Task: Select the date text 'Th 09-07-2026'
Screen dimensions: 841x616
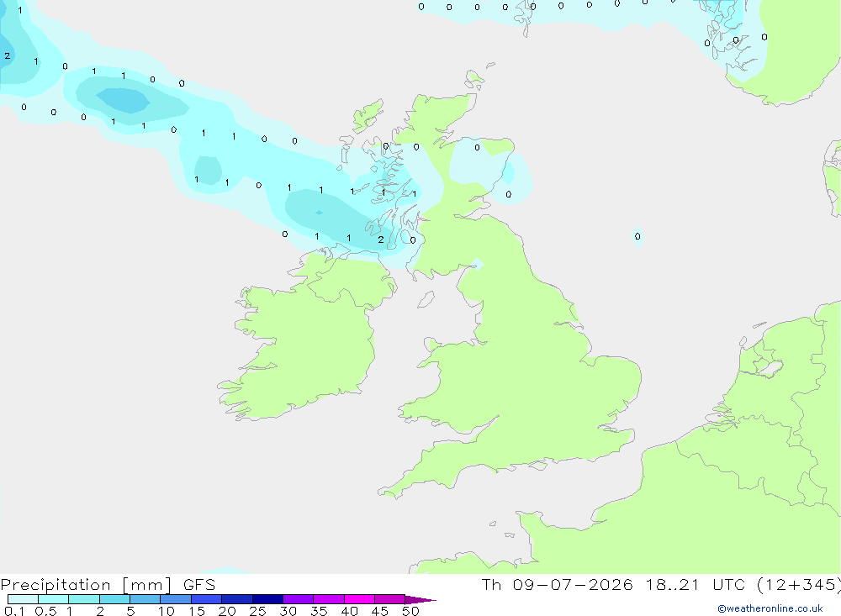Action: tap(557, 585)
